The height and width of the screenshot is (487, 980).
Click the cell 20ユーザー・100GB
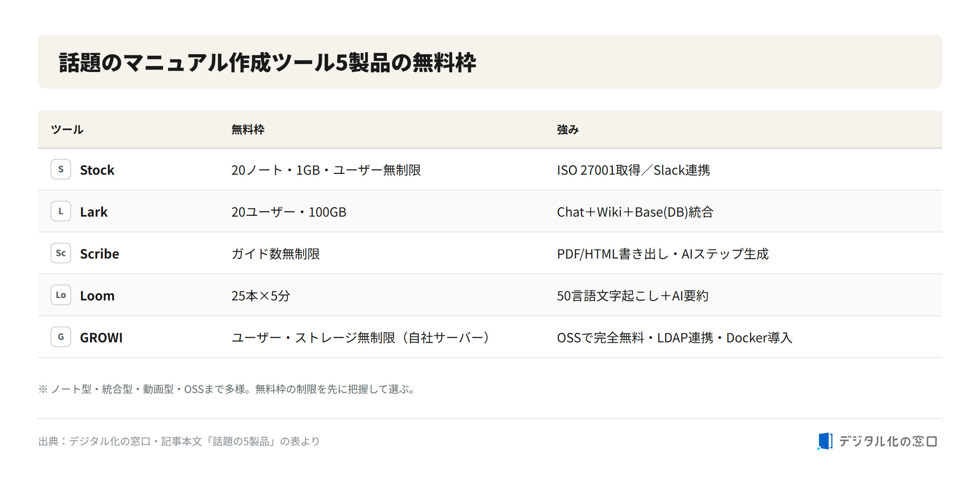(289, 212)
